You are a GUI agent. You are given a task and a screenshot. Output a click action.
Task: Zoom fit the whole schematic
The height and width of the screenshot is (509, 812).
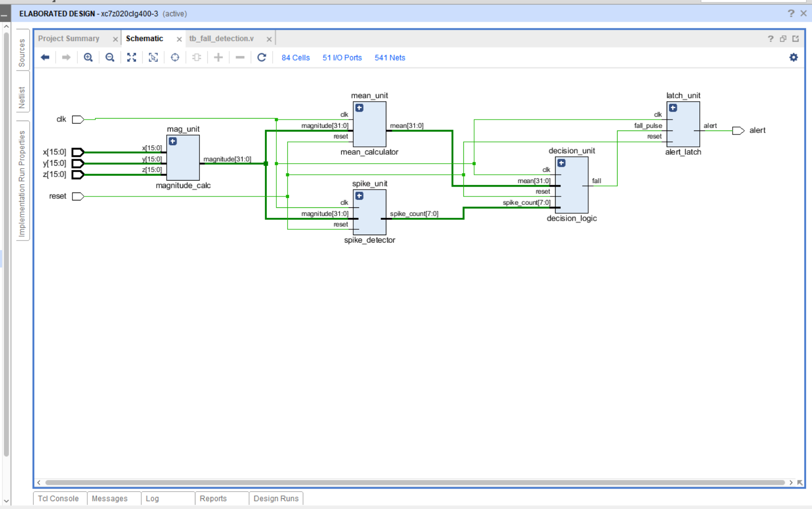click(x=131, y=58)
